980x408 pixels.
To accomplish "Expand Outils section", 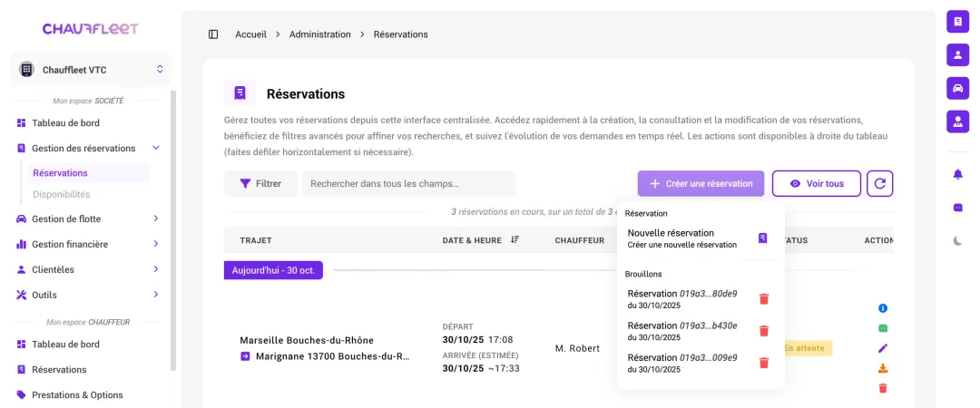I will point(87,295).
